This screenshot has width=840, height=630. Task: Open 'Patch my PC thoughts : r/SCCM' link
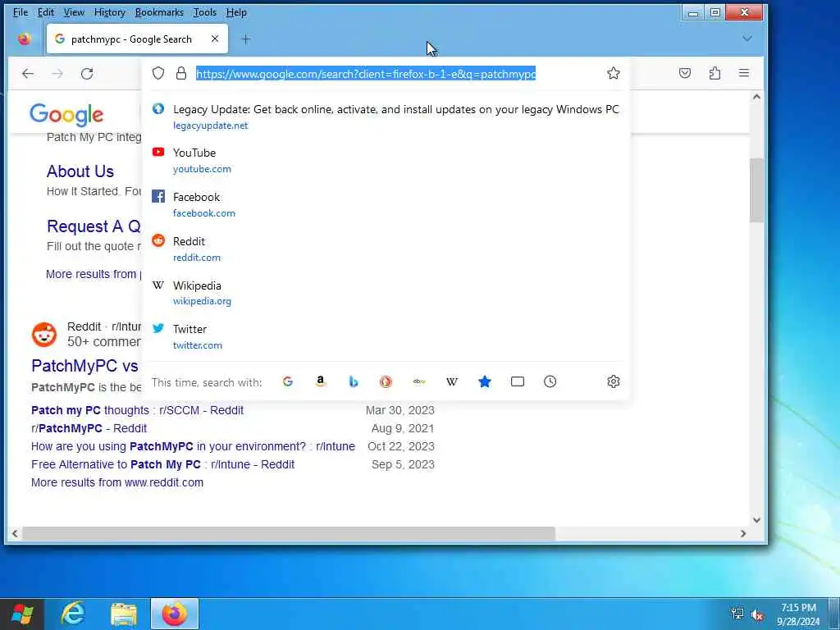pyautogui.click(x=137, y=410)
